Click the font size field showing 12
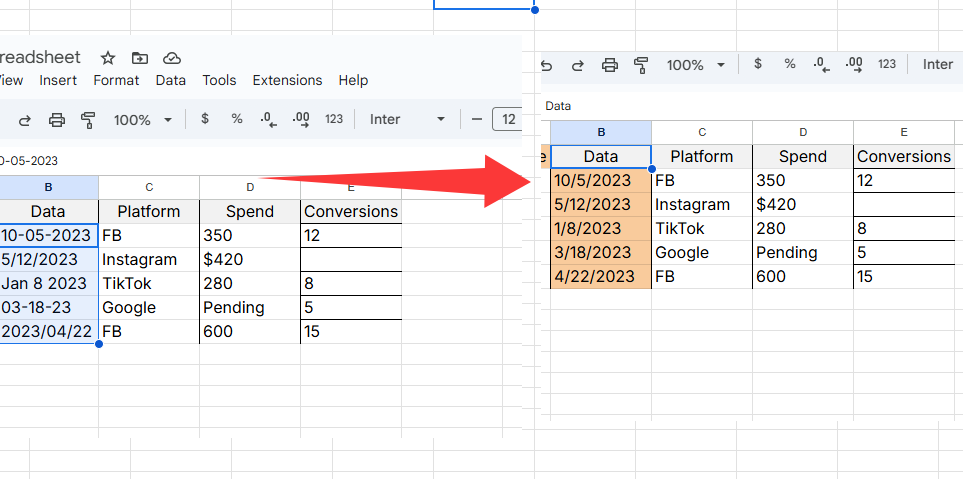The width and height of the screenshot is (963, 479). point(509,120)
